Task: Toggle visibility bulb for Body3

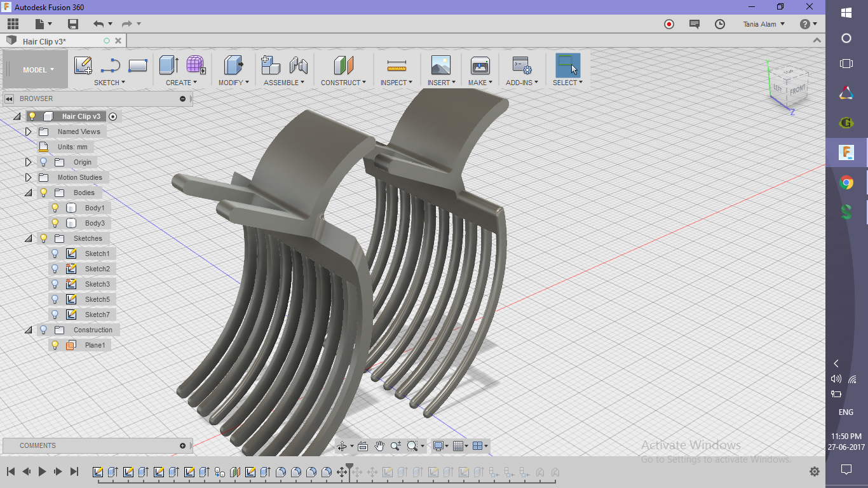Action: point(55,223)
